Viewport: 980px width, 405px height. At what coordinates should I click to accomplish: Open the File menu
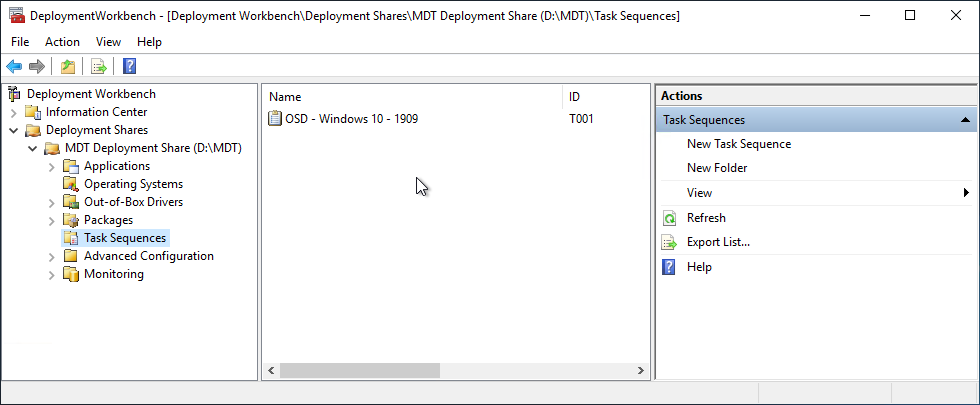20,42
